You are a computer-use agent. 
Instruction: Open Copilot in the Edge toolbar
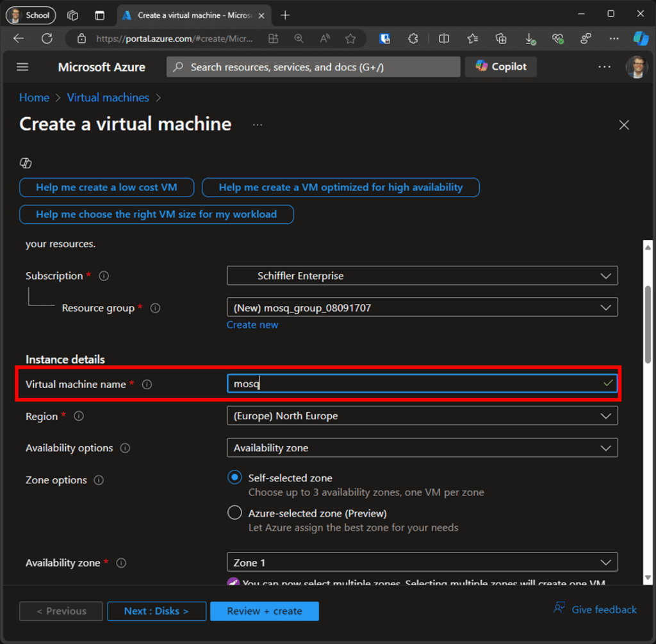pyautogui.click(x=641, y=38)
